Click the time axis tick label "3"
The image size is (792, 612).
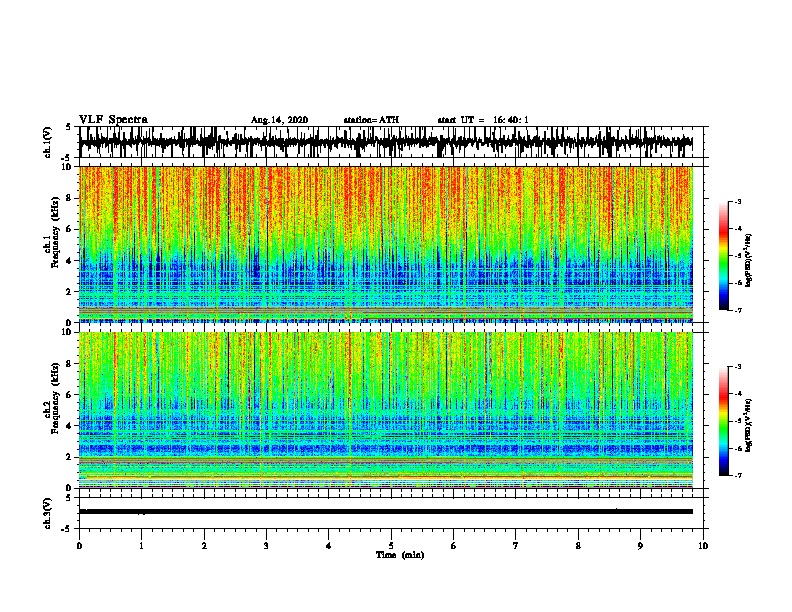pos(266,545)
